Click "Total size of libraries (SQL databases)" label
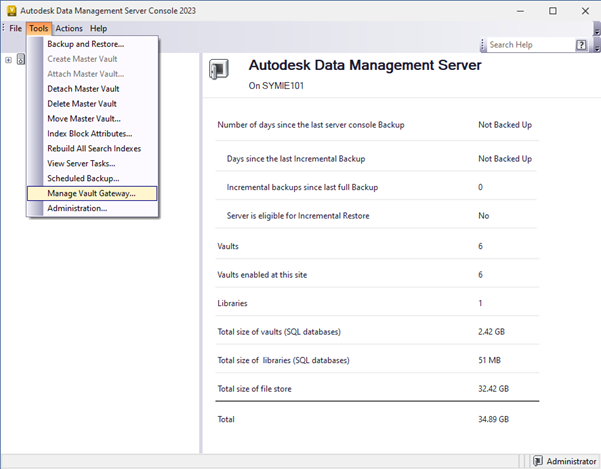Viewport: 601px width, 469px height. tap(283, 360)
